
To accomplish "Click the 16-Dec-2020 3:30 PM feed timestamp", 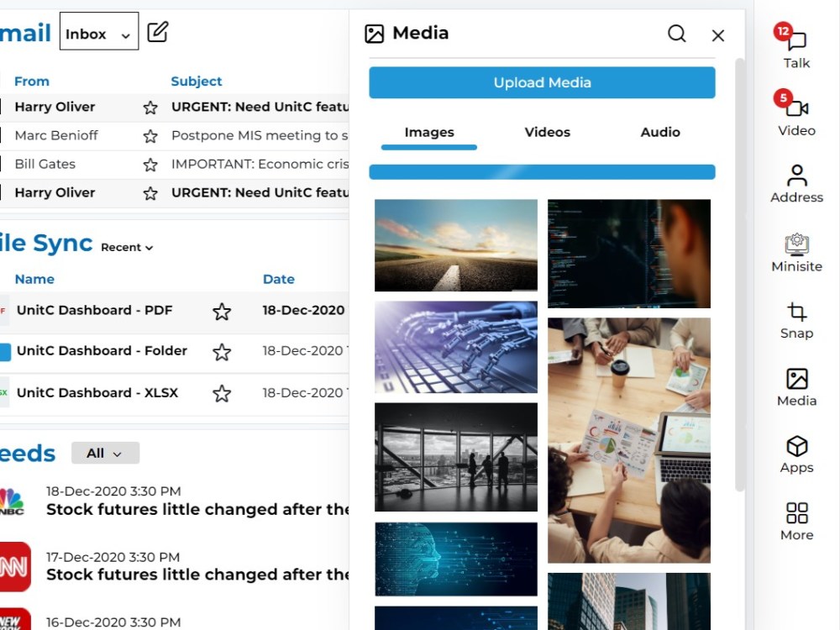I will click(113, 622).
